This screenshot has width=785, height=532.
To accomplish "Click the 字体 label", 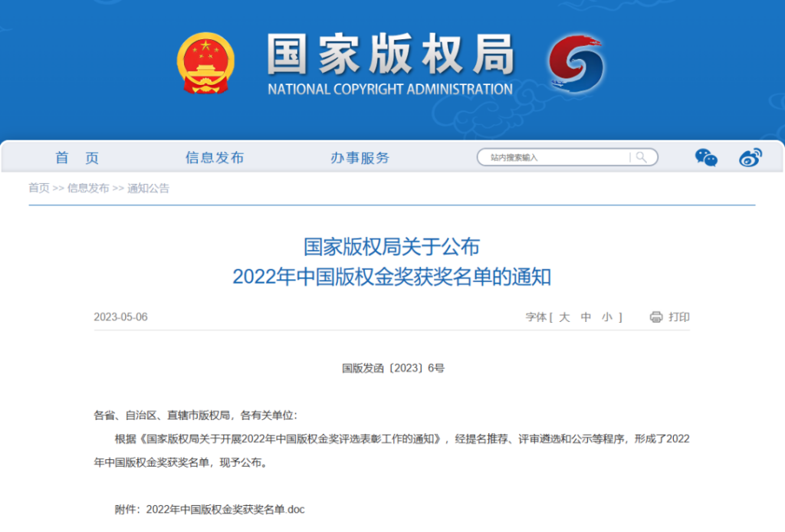I will 536,317.
